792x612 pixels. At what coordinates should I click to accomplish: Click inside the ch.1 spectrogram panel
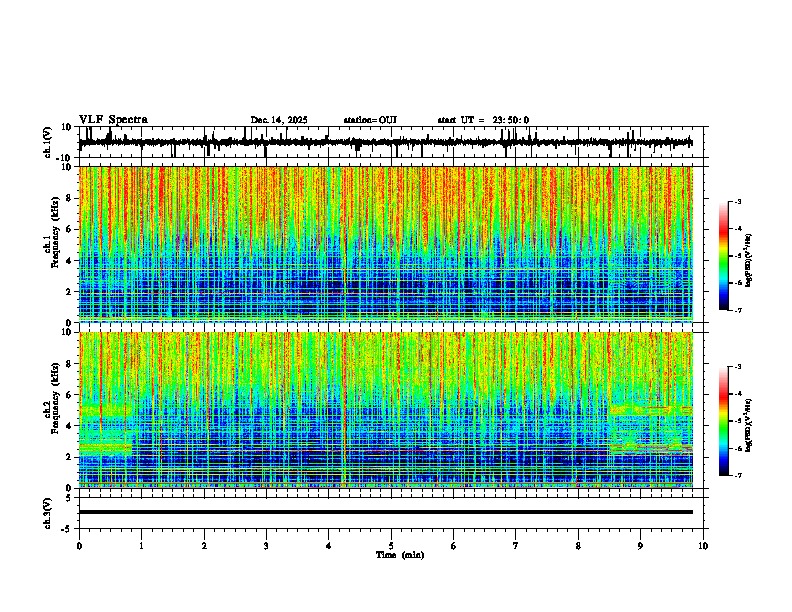(386, 244)
